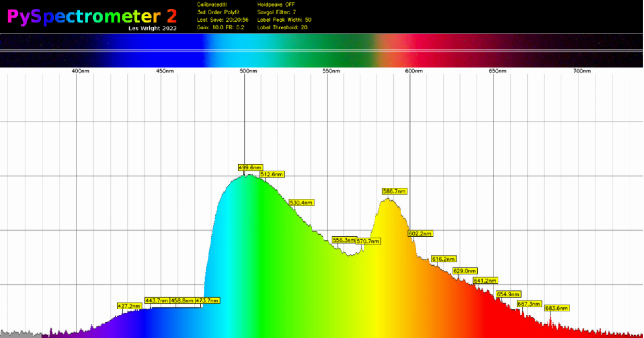This screenshot has height=338, width=644.
Task: Click the 586.7nm yellow peak label
Action: pos(395,191)
